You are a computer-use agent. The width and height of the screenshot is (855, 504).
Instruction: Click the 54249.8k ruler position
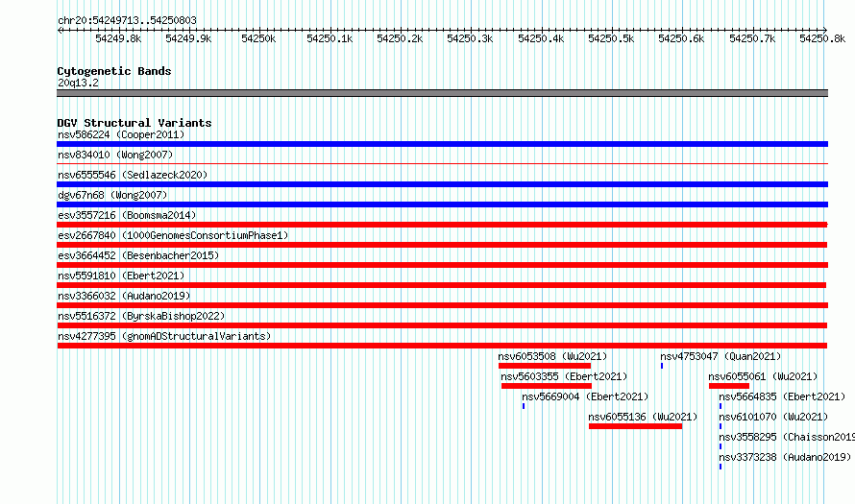pos(118,38)
